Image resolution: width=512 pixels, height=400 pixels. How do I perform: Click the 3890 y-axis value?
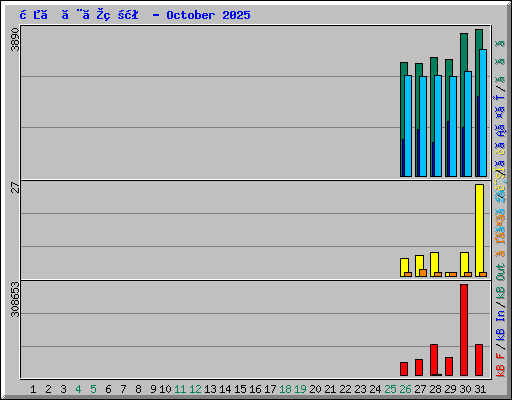click(x=15, y=40)
